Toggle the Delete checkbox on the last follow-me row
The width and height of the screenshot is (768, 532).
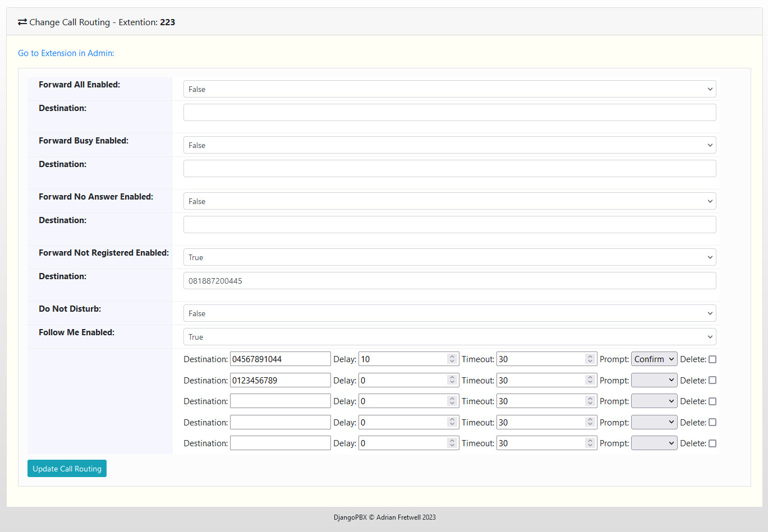point(712,443)
